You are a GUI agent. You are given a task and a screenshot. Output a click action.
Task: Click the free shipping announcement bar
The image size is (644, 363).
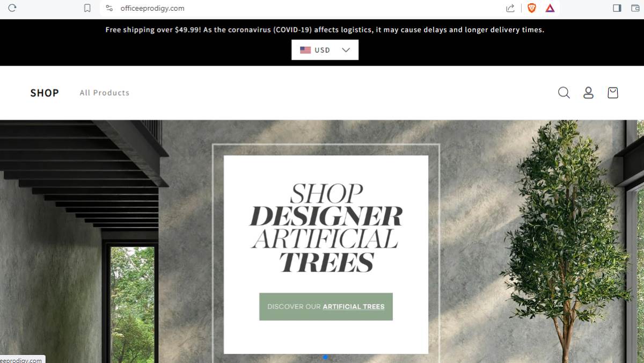(x=325, y=30)
